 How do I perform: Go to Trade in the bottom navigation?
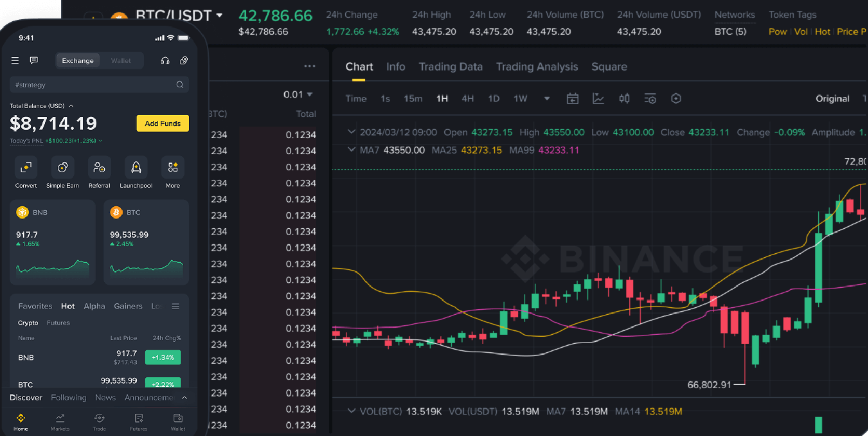coord(99,423)
